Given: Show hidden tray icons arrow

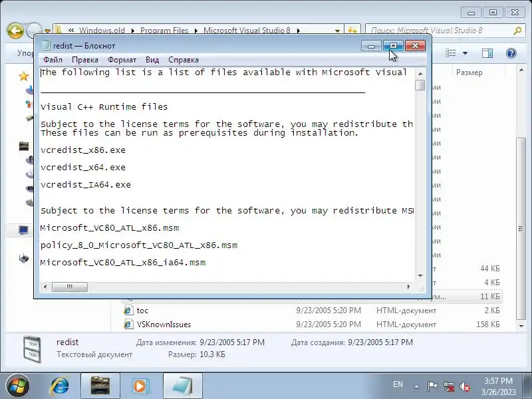Looking at the screenshot, I should pyautogui.click(x=417, y=386).
